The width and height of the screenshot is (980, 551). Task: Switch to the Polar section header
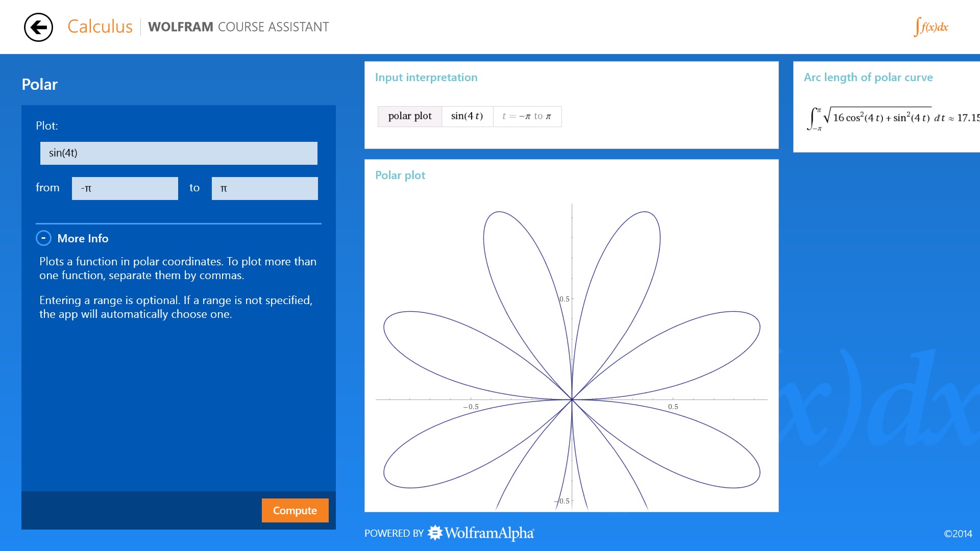pyautogui.click(x=39, y=84)
